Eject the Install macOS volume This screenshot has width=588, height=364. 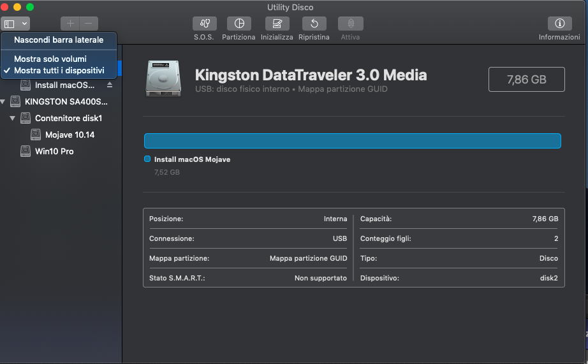coord(110,85)
